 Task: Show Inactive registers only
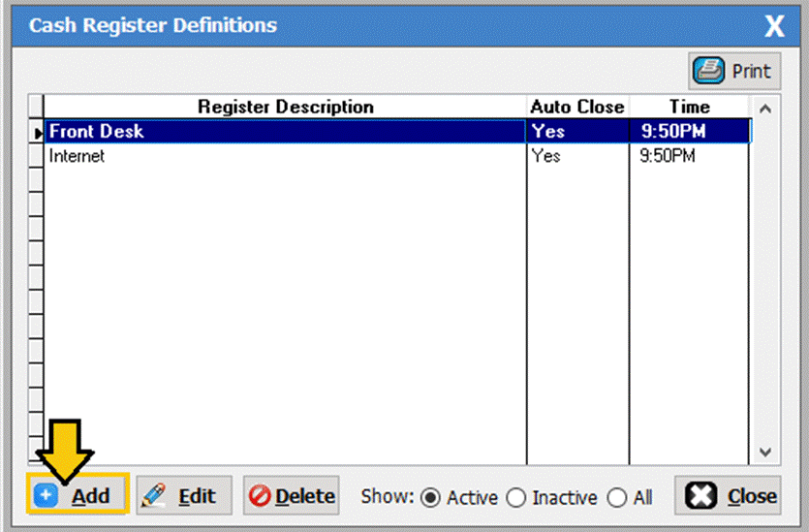click(x=515, y=498)
